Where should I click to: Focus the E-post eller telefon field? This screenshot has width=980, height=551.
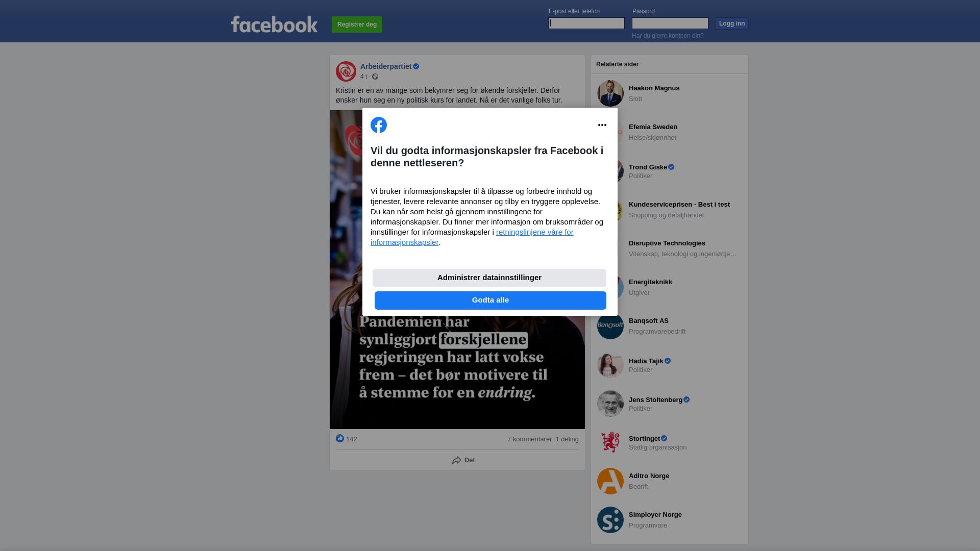coord(586,23)
